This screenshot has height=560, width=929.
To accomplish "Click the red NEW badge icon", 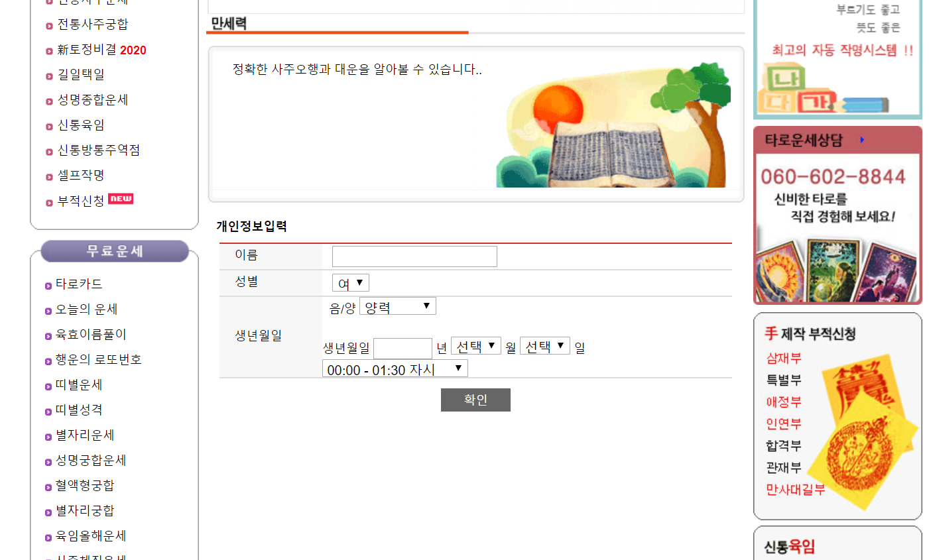I will (x=121, y=198).
